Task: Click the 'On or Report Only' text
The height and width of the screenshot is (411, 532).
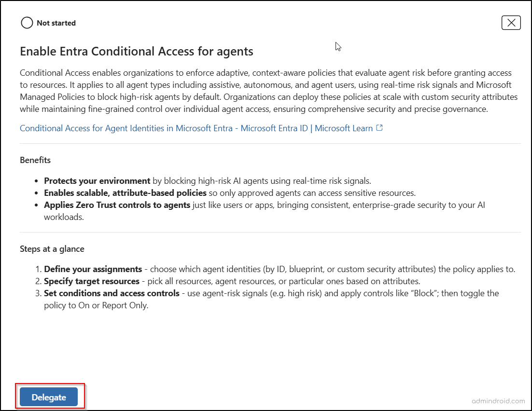Action: (113, 305)
